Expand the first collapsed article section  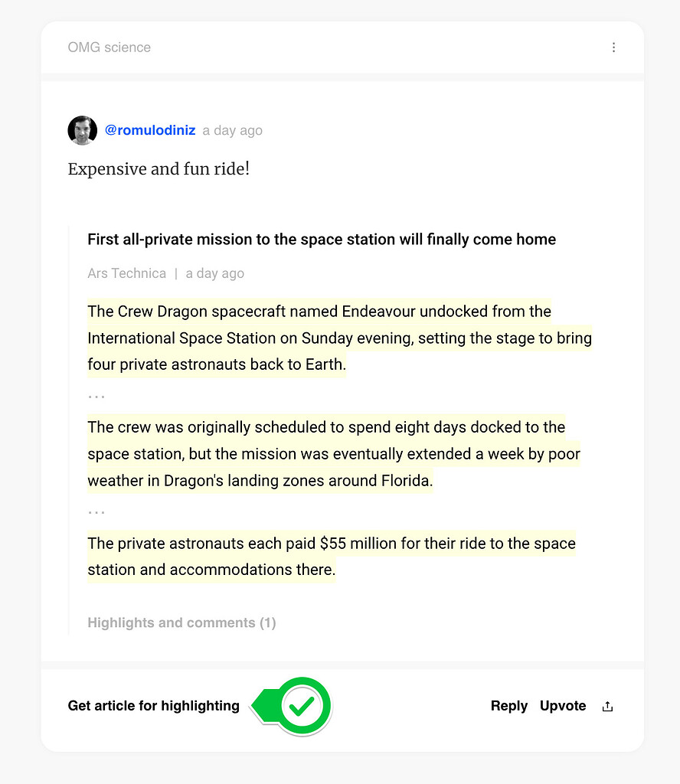(x=96, y=395)
